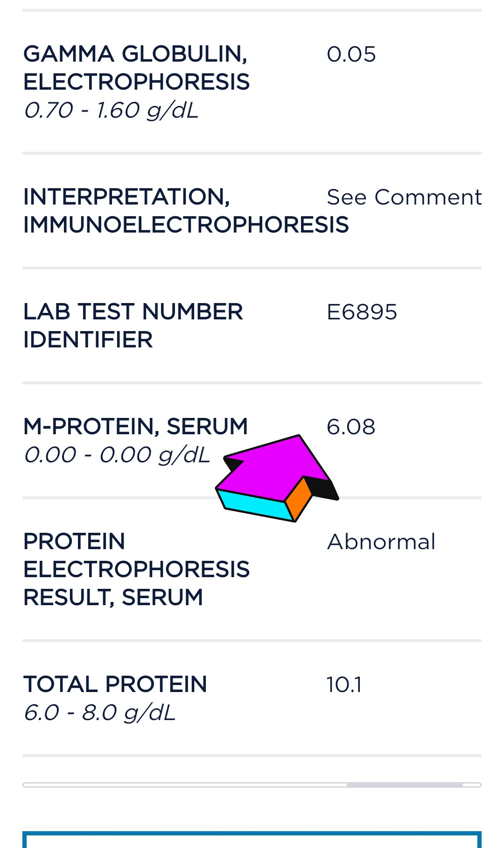The width and height of the screenshot is (504, 848).
Task: Open the See Comment interpretation value
Action: [404, 197]
